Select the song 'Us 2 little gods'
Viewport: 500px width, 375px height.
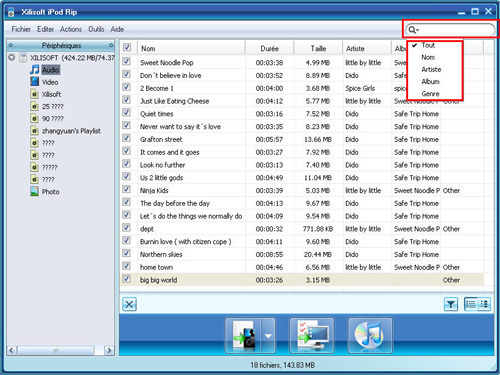tap(161, 178)
